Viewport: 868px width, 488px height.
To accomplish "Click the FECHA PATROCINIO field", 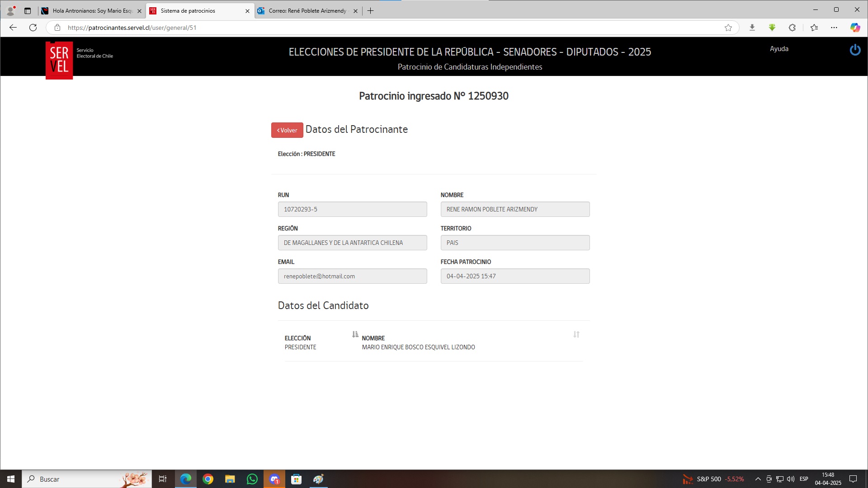I will (515, 276).
